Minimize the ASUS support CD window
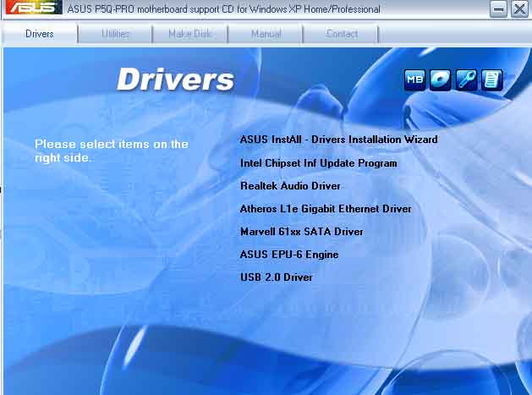This screenshot has width=532, height=395. click(498, 9)
